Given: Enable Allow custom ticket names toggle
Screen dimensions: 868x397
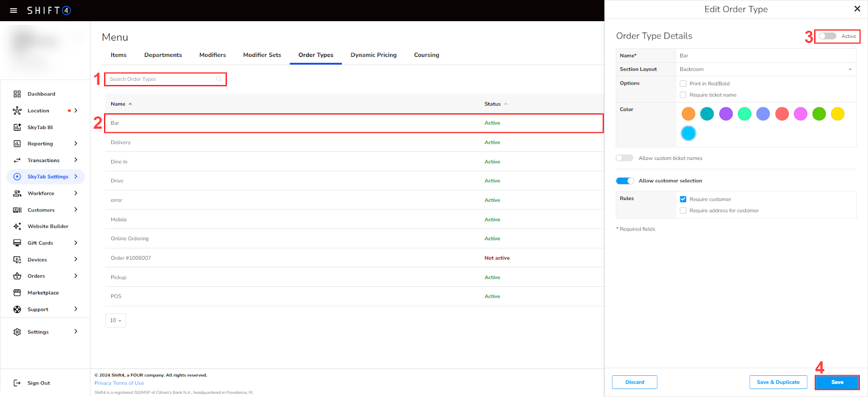Looking at the screenshot, I should pyautogui.click(x=624, y=158).
